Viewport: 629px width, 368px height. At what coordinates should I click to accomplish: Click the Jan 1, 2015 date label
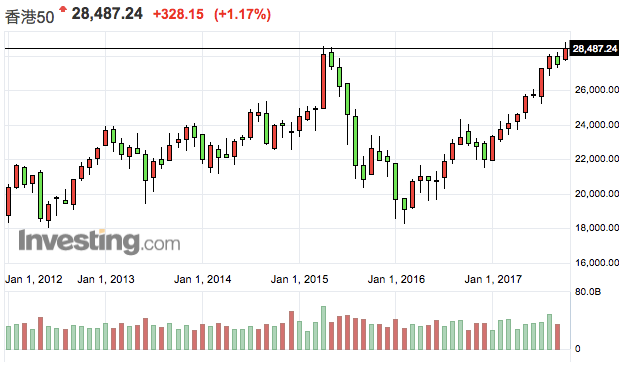(299, 279)
